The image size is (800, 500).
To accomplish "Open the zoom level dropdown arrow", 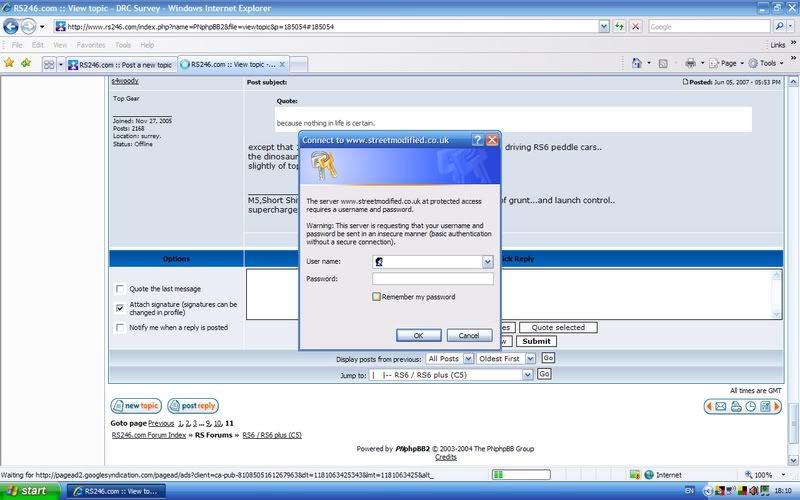I will 783,474.
